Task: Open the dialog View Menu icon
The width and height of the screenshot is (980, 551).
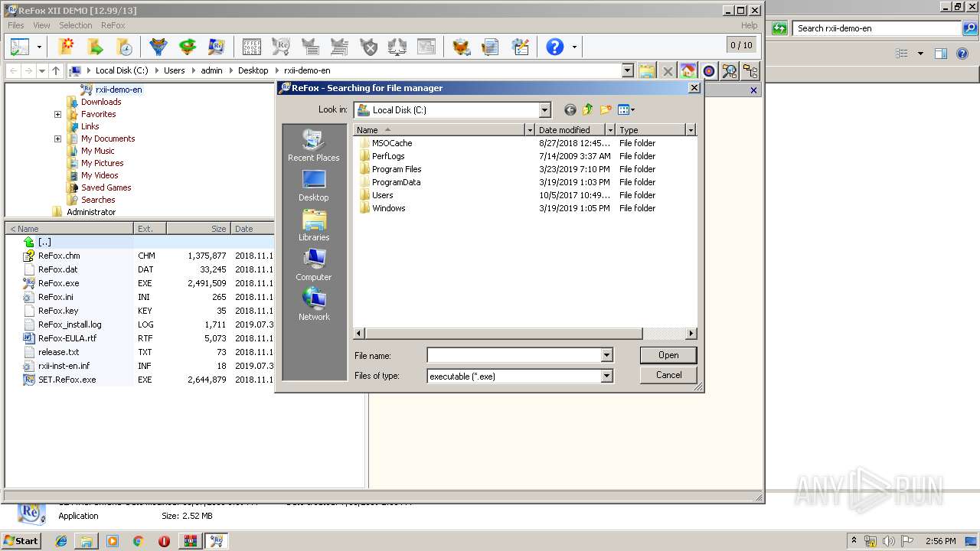Action: (626, 109)
